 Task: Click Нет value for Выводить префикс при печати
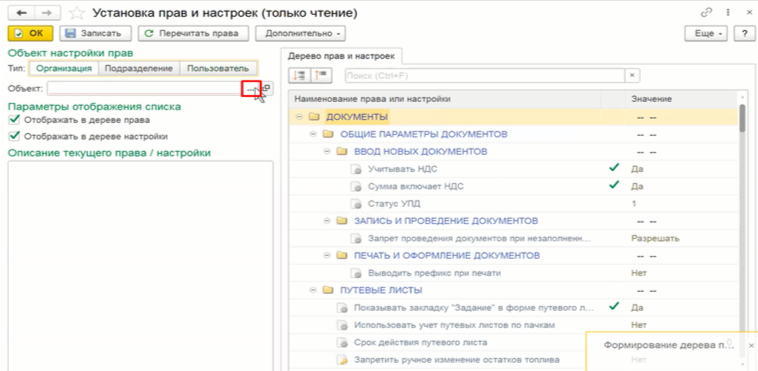(639, 273)
